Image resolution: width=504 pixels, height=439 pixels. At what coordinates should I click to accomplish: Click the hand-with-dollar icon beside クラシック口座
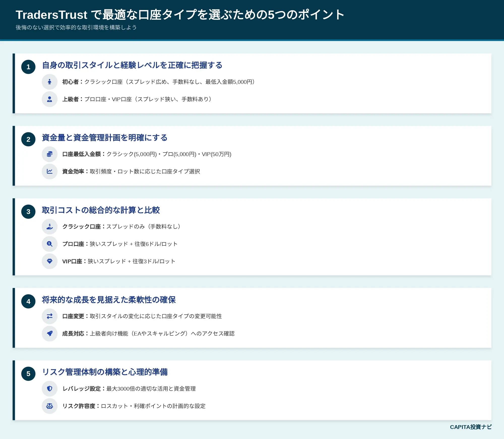[x=50, y=227]
